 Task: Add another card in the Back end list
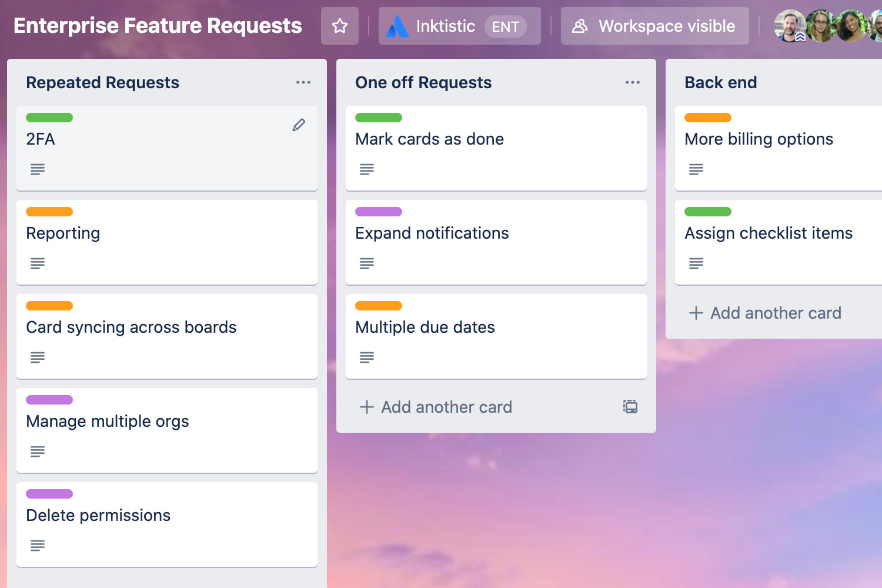pos(765,313)
